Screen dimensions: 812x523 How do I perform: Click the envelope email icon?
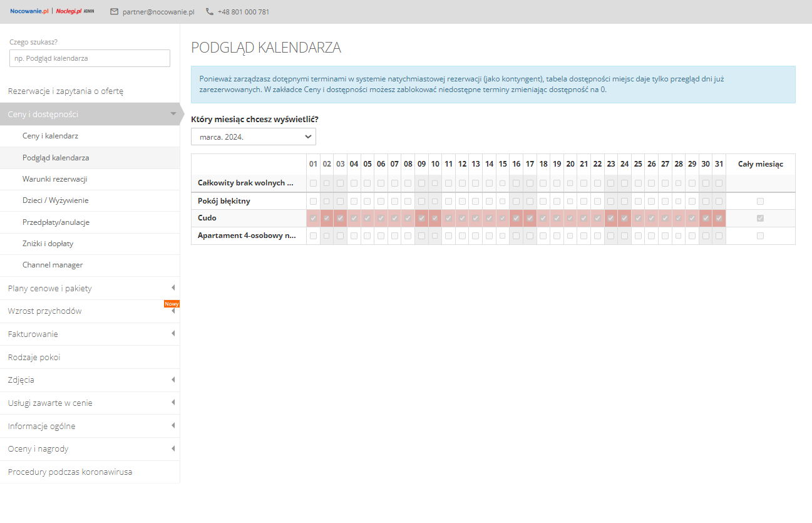point(114,12)
